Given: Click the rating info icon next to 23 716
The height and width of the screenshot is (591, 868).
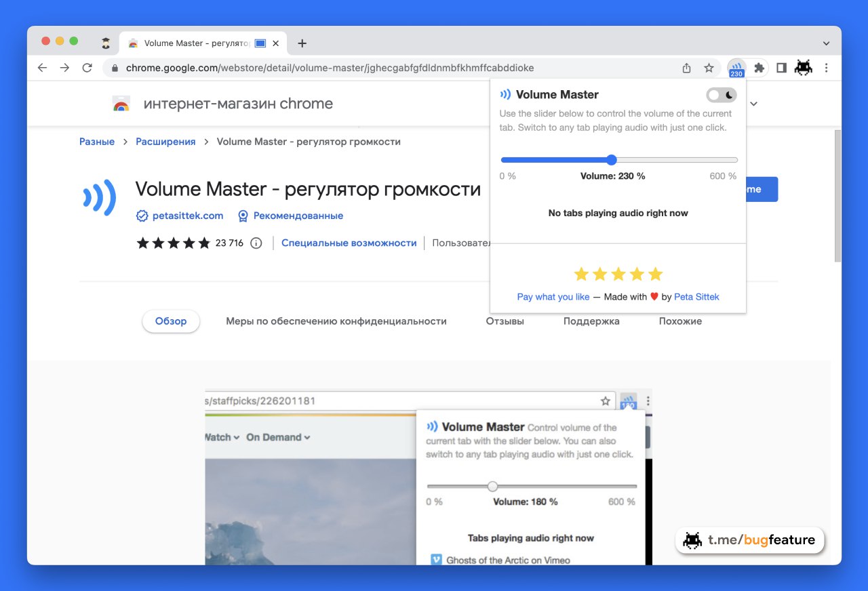Looking at the screenshot, I should click(256, 243).
